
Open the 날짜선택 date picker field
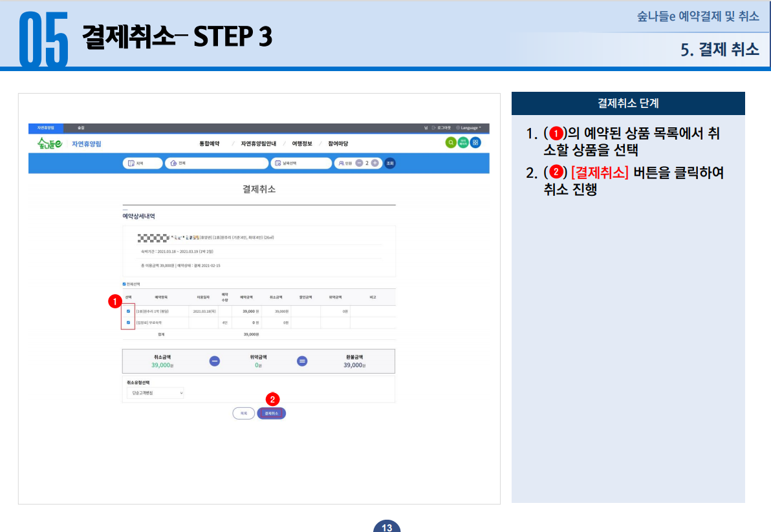(x=301, y=163)
